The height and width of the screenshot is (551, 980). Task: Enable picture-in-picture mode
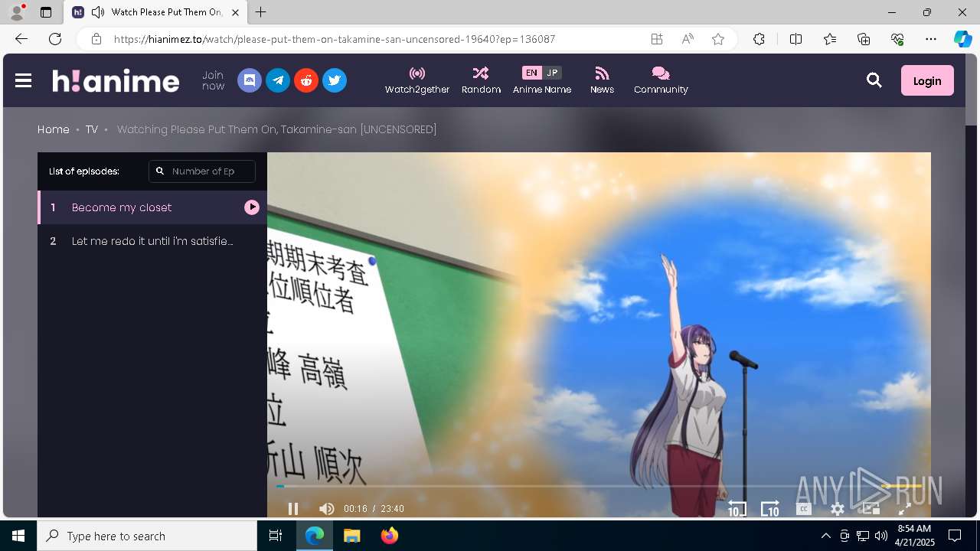tap(871, 508)
